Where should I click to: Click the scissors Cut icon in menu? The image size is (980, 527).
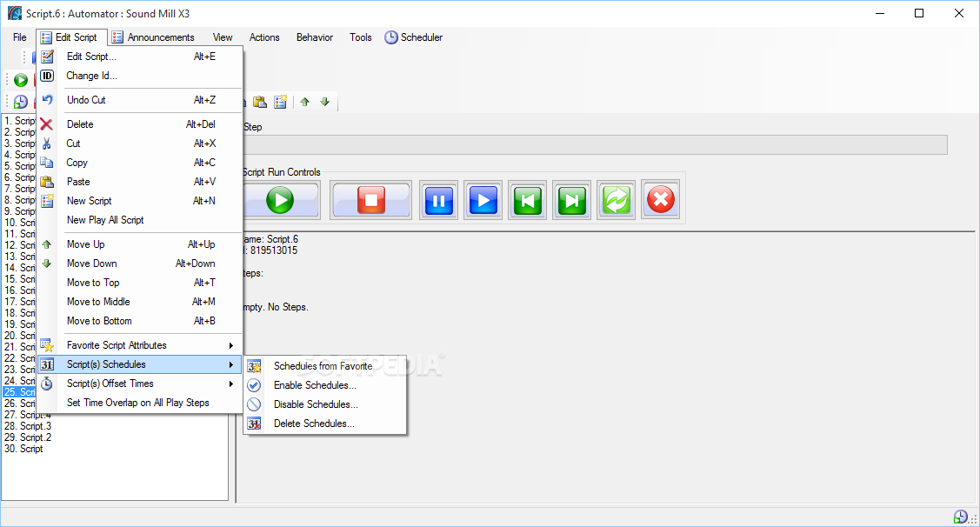point(46,143)
